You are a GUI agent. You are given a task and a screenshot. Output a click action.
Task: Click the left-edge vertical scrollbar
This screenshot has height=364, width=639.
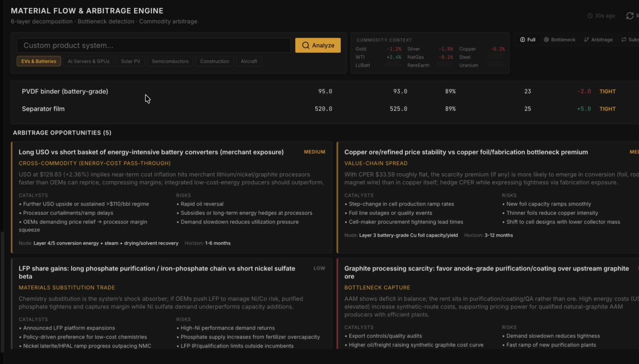(x=2, y=292)
